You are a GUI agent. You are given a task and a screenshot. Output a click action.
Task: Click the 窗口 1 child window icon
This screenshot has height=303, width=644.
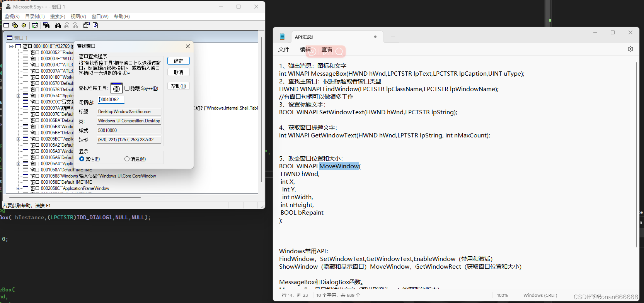(10, 38)
